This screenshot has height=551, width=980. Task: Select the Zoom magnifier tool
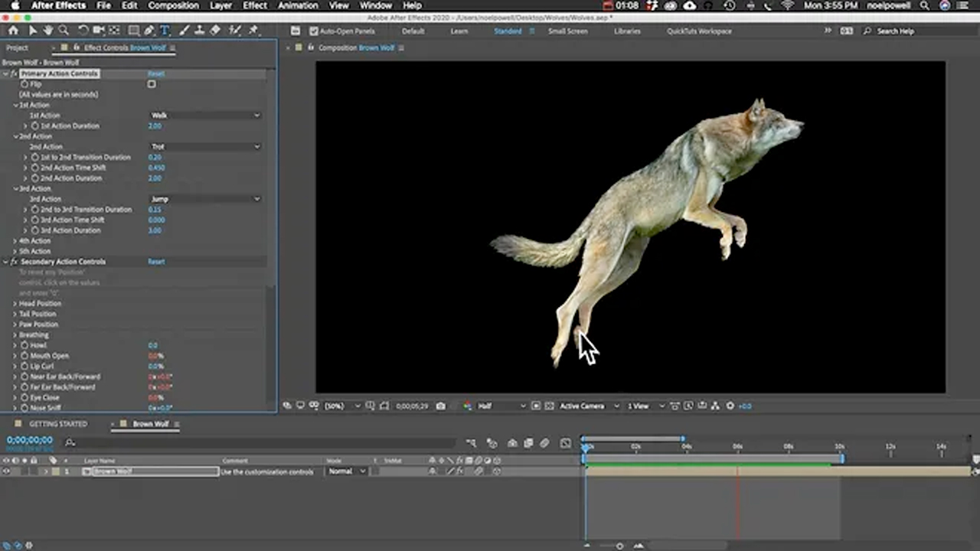point(64,31)
